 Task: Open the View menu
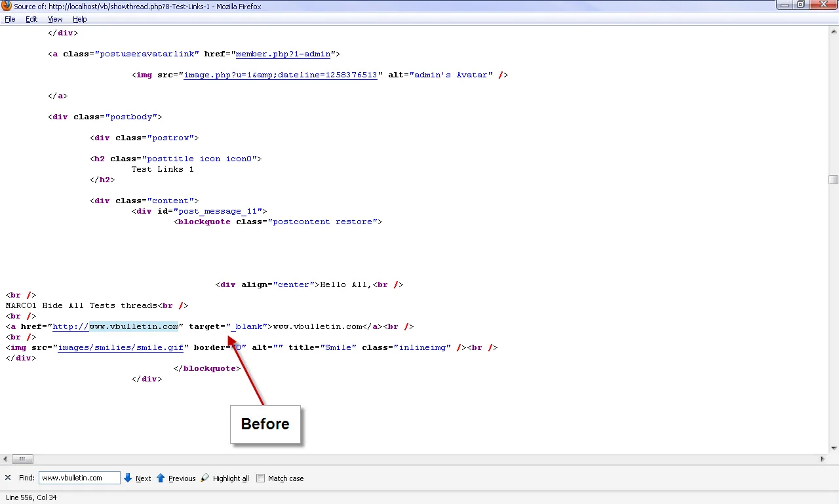pos(55,20)
